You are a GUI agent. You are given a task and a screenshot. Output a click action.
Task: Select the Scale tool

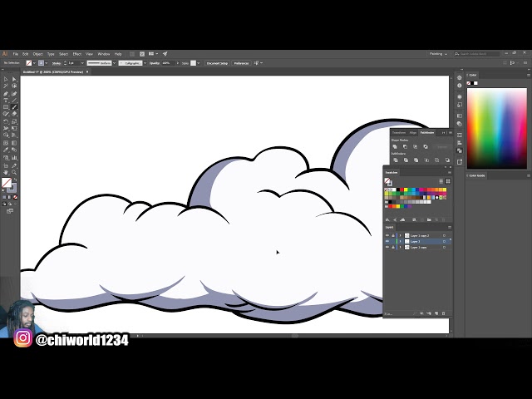click(x=14, y=121)
